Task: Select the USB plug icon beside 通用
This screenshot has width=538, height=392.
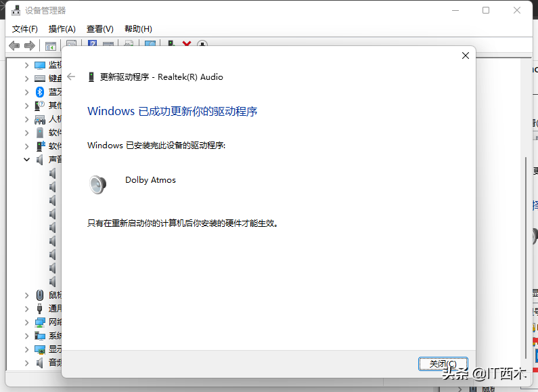Action: (x=40, y=308)
